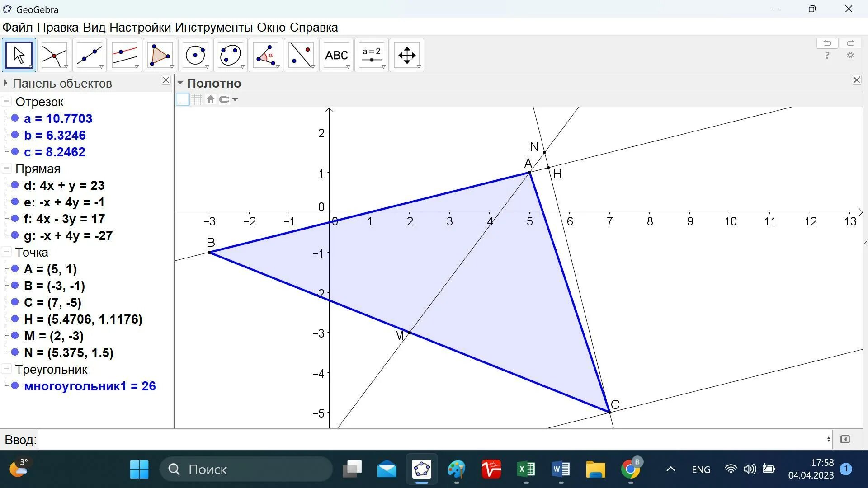
Task: Click the Undo arrow button
Action: [827, 43]
